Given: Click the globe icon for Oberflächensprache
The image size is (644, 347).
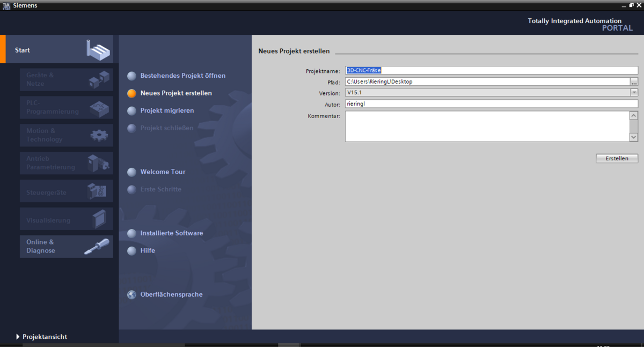Looking at the screenshot, I should click(131, 294).
